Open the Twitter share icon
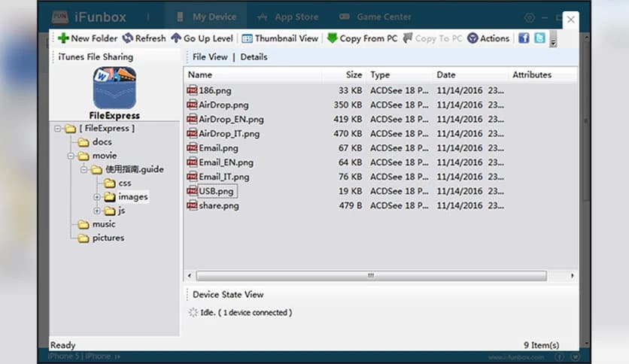Viewport: 629px width, 364px height. pyautogui.click(x=539, y=38)
